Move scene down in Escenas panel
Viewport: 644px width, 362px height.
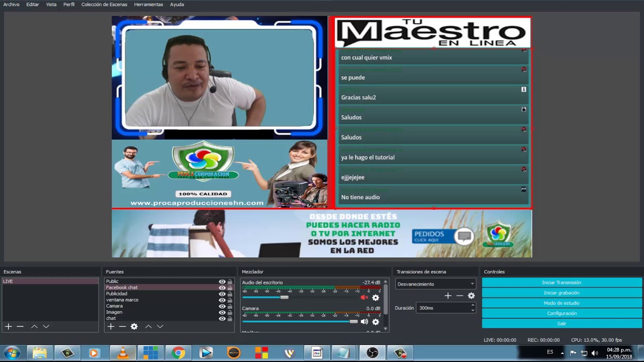point(46,326)
